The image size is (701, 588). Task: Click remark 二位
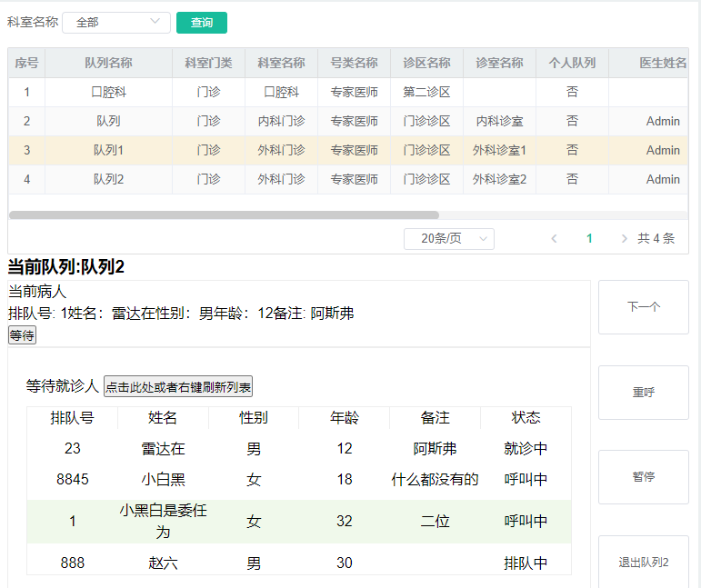435,521
